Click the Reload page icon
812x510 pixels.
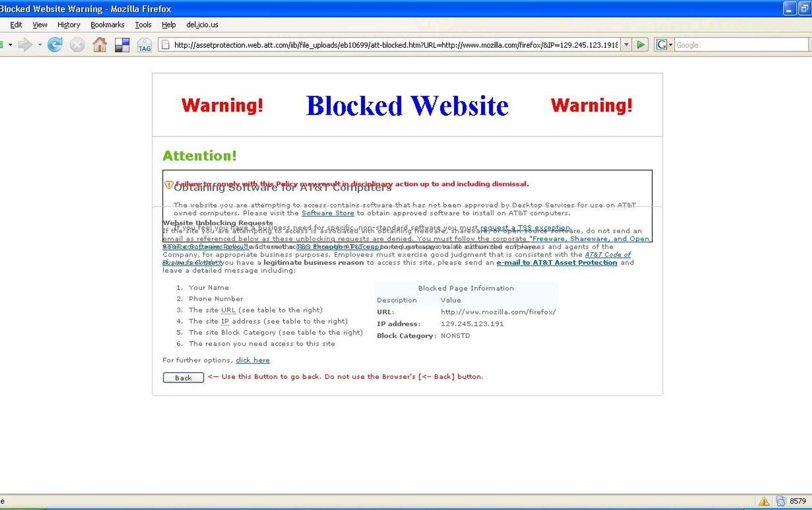[x=55, y=44]
